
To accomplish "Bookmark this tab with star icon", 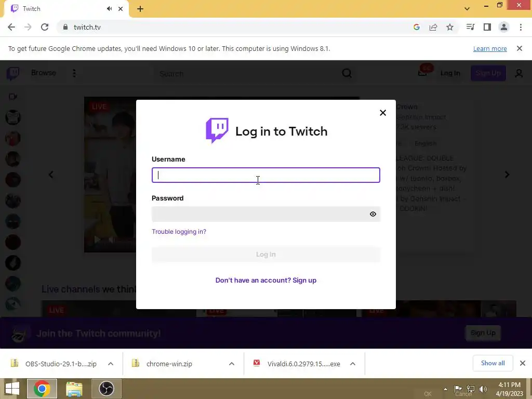I will point(450,27).
